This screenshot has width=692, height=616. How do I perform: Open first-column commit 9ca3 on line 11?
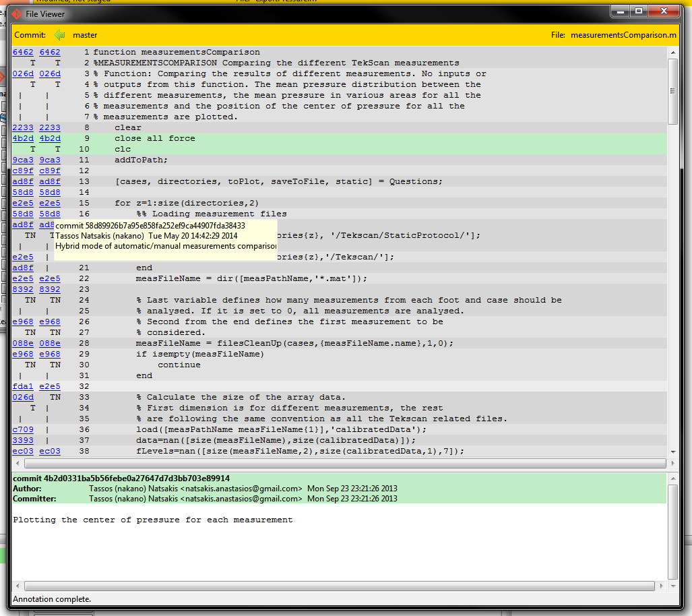point(23,160)
